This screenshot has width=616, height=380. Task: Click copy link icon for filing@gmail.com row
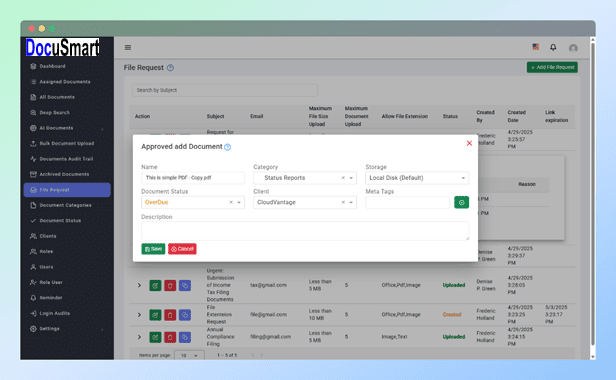(x=185, y=337)
